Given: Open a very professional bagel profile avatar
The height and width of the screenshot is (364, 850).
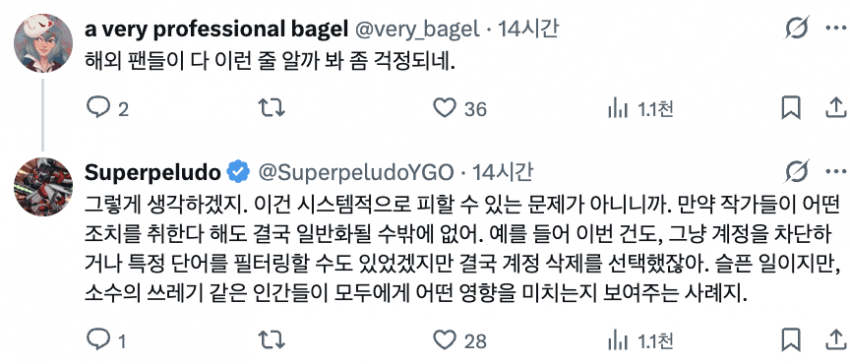Looking at the screenshot, I should click(43, 43).
